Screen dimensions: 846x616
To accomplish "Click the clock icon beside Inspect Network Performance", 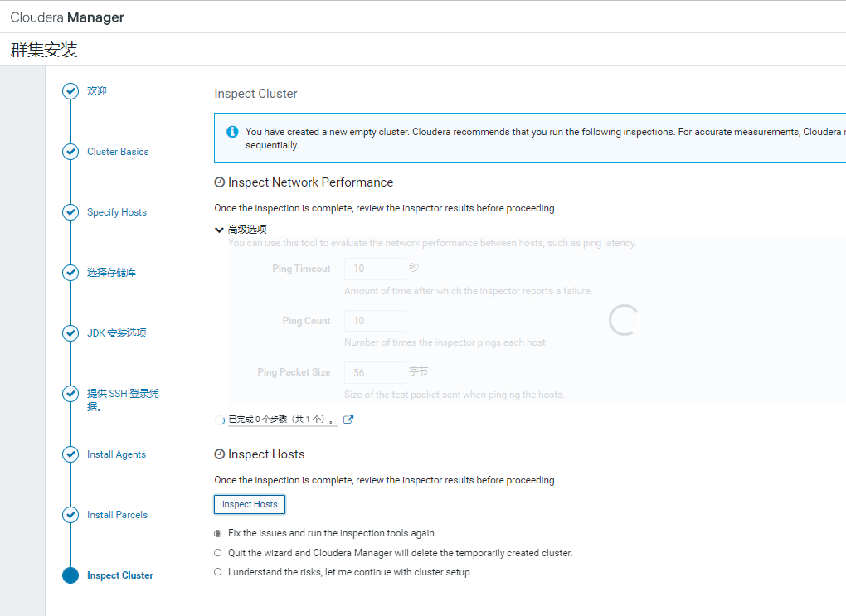I will click(219, 182).
